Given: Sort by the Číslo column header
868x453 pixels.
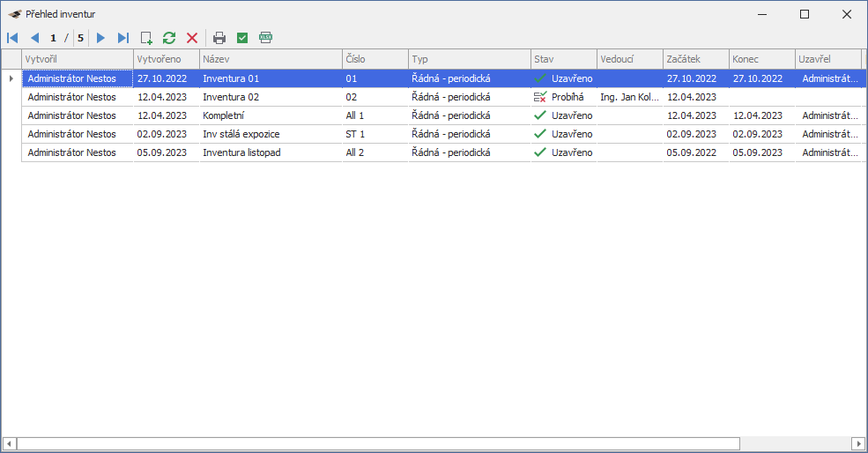Looking at the screenshot, I should [375, 59].
